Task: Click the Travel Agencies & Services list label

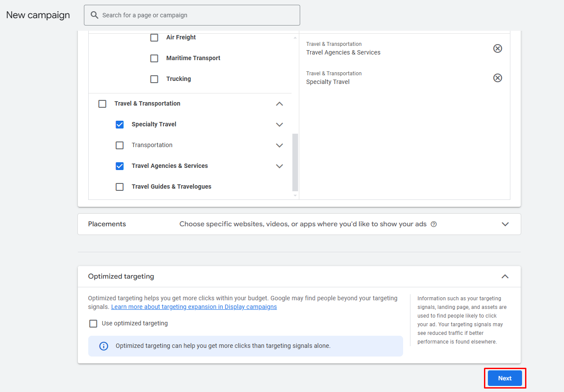Action: 170,166
